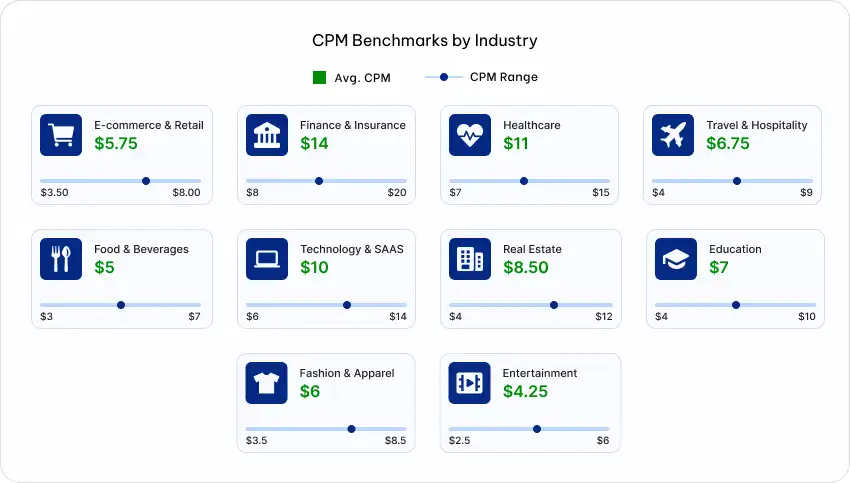Image resolution: width=850 pixels, height=483 pixels.
Task: Click the $15 maximum in Healthcare card
Action: pyautogui.click(x=601, y=192)
